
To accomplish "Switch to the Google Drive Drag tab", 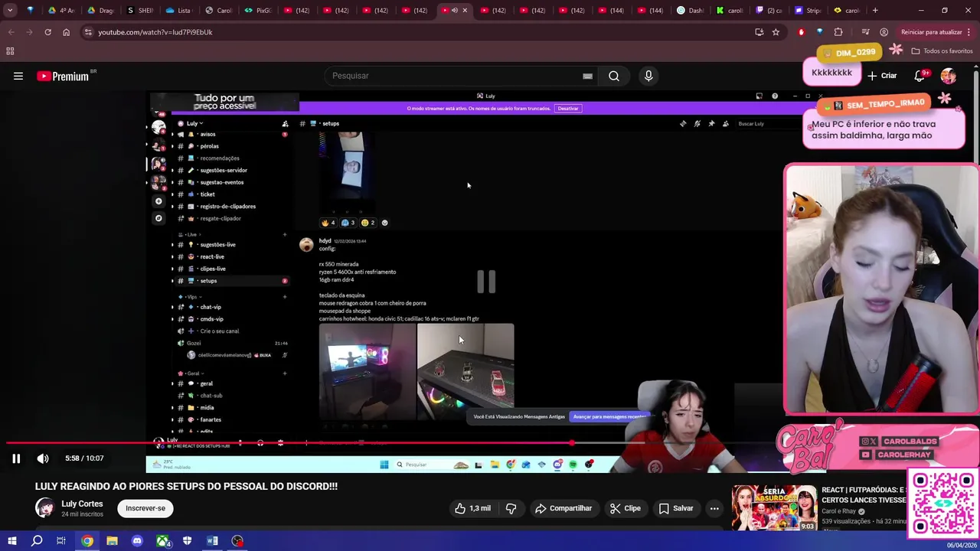I will (x=100, y=11).
